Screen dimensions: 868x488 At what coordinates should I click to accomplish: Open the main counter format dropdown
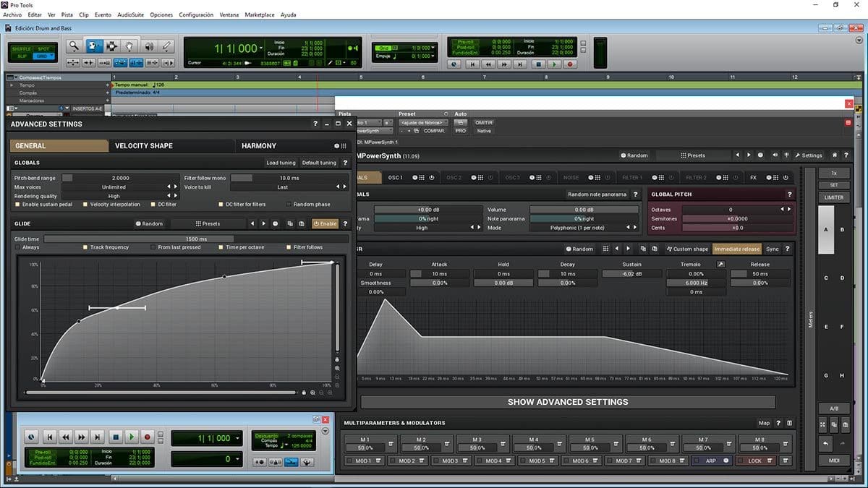[261, 48]
